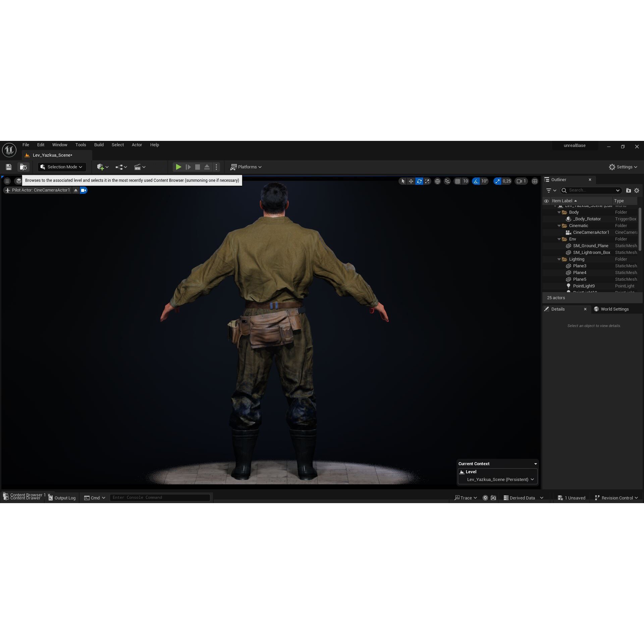Collapse the Body folder

tap(559, 212)
